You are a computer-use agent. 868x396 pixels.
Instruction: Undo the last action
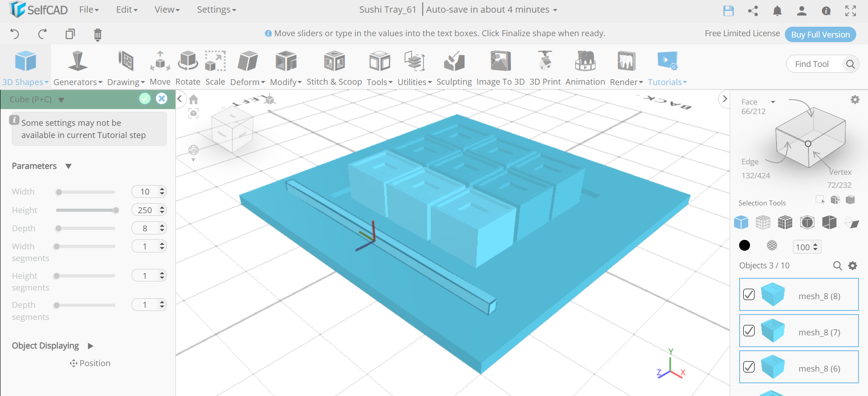click(x=15, y=34)
